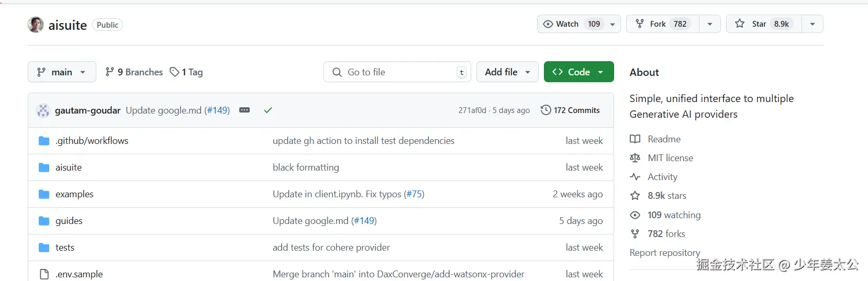Expand the Star lists dropdown arrow
The height and width of the screenshot is (281, 868).
813,24
